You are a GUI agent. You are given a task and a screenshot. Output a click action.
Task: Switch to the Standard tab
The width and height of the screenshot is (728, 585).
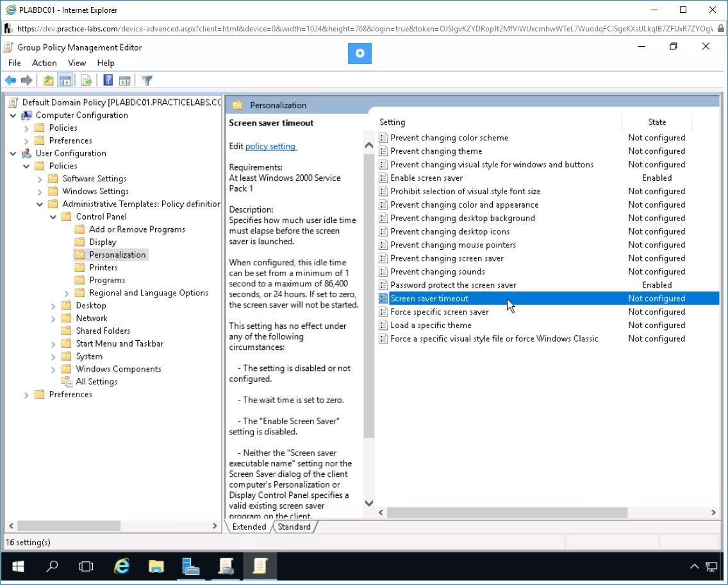[294, 527]
